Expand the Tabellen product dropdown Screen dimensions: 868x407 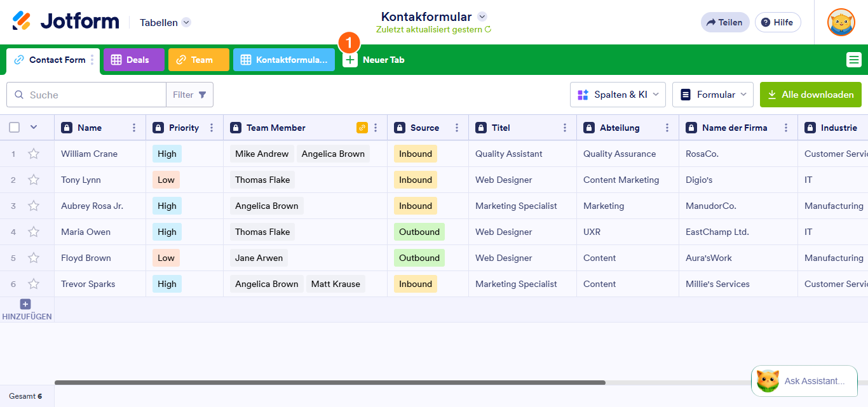click(186, 22)
